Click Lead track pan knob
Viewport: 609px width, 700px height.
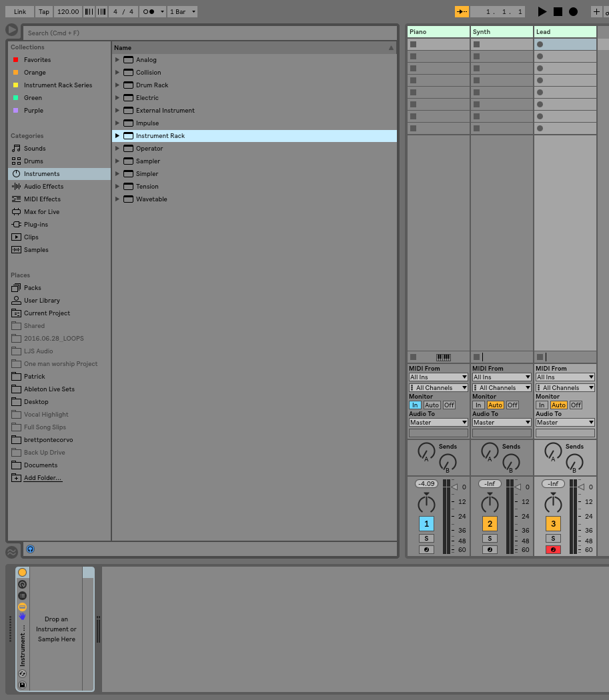pyautogui.click(x=553, y=503)
